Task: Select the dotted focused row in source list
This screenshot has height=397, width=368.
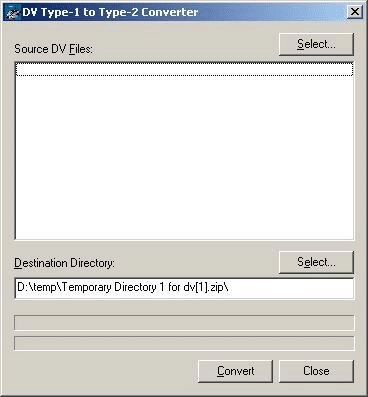Action: point(184,69)
